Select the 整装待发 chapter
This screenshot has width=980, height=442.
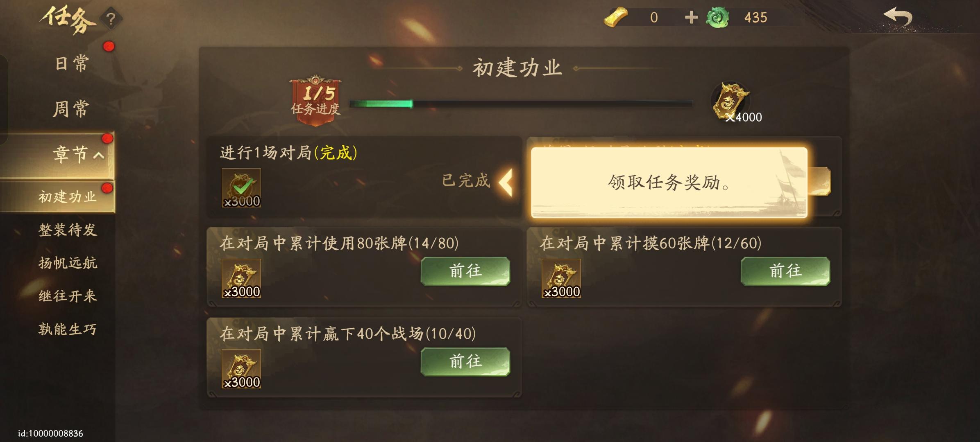pyautogui.click(x=68, y=230)
